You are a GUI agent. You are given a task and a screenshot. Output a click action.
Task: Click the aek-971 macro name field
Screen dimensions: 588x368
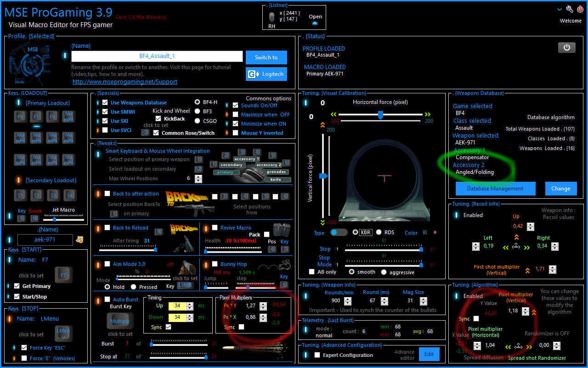[45, 240]
